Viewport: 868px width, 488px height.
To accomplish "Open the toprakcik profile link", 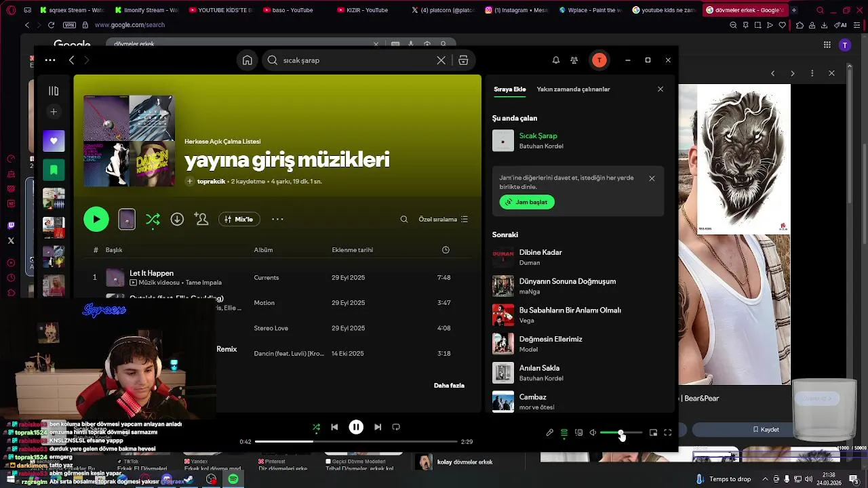I will point(211,182).
